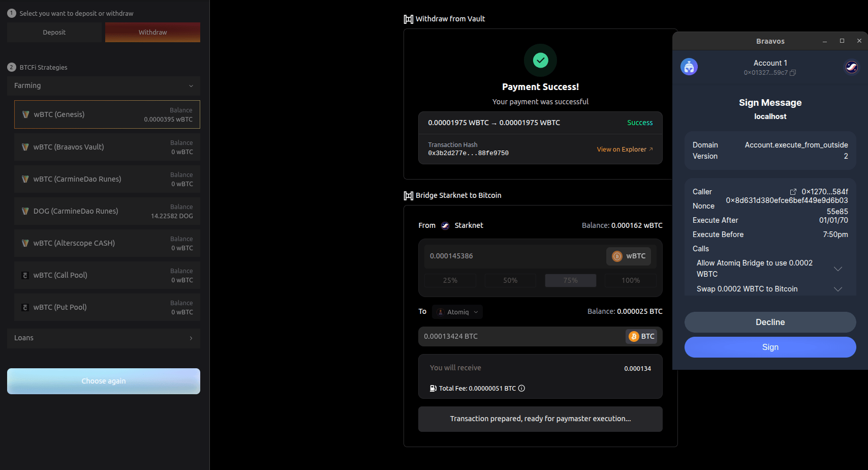This screenshot has height=470, width=868.
Task: Open the Caller address external link
Action: (793, 192)
